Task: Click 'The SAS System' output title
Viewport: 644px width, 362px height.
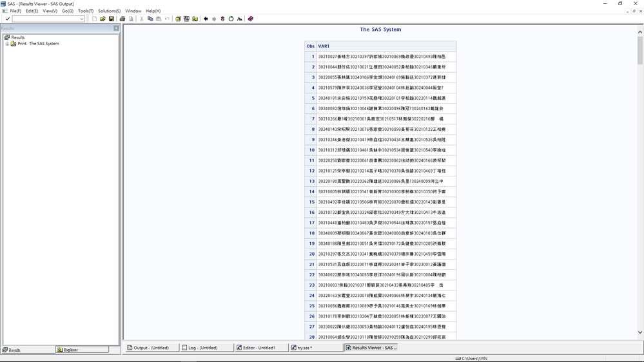Action: 380,30
